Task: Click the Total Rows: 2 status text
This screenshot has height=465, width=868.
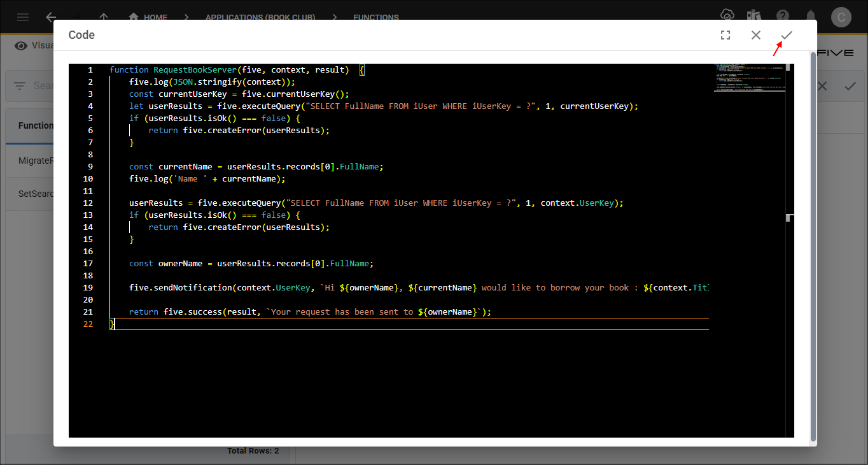Action: coord(253,450)
